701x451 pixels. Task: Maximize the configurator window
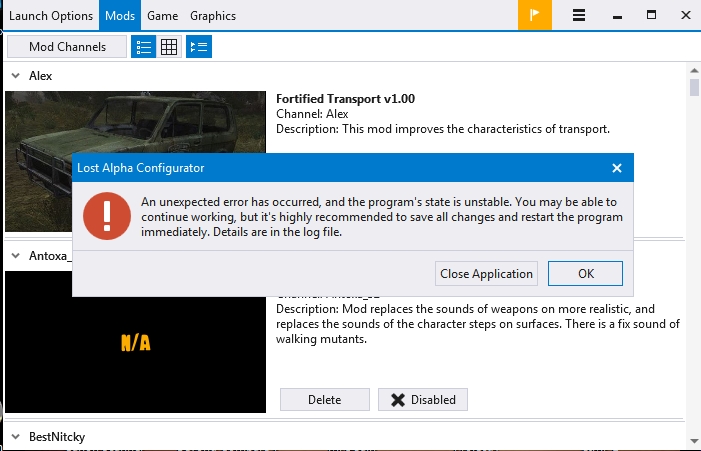pos(651,15)
